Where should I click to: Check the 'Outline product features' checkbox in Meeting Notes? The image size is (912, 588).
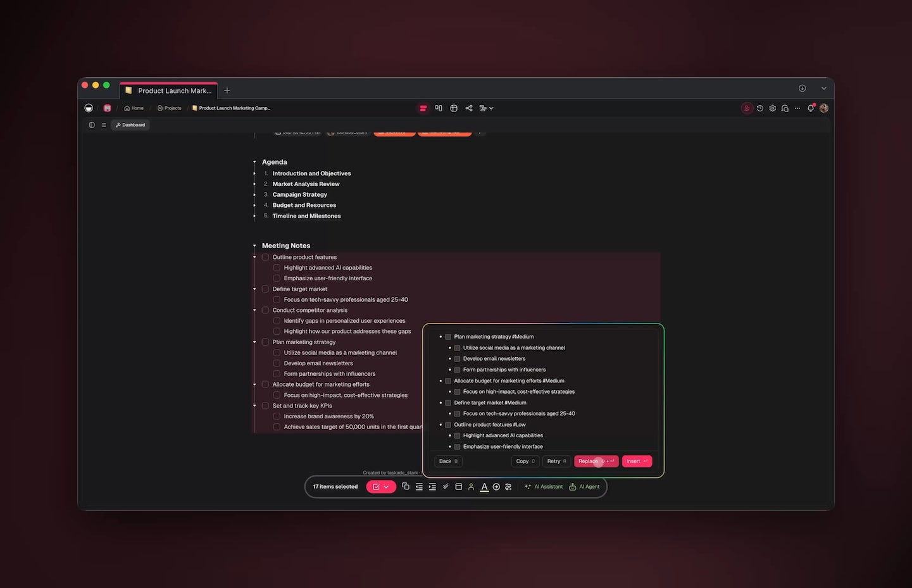266,257
